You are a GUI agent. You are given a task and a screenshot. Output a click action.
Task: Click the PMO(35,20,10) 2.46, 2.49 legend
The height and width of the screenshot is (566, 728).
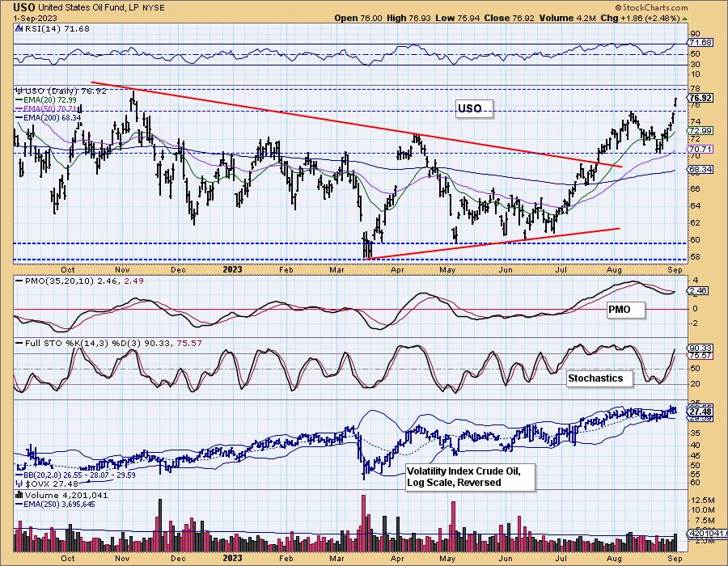[80, 281]
